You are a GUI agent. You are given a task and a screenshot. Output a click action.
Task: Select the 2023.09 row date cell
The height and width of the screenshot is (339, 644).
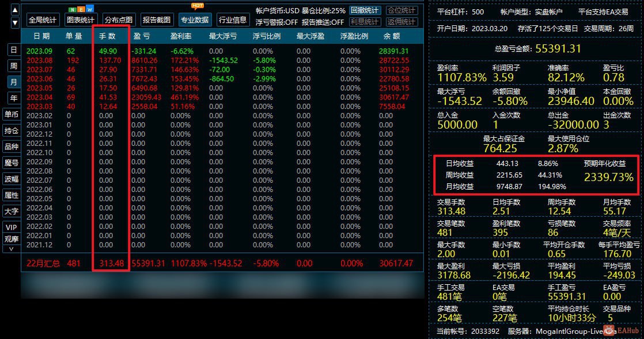(39, 51)
